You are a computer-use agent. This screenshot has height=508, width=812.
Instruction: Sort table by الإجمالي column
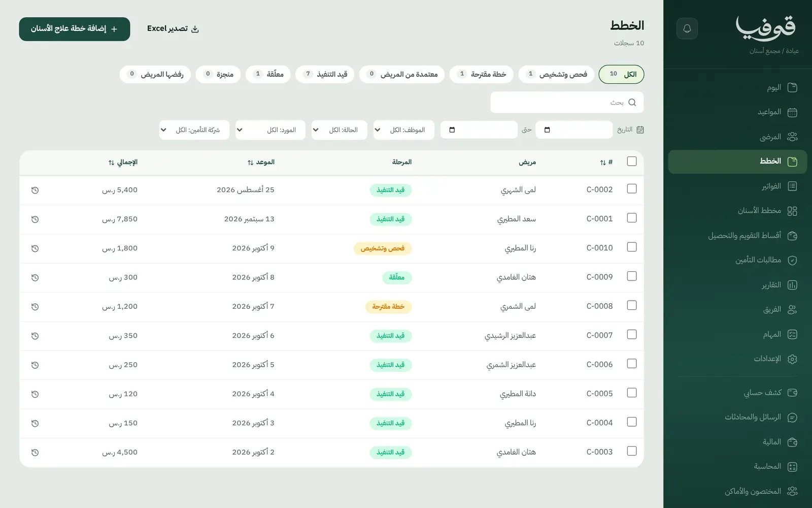(123, 162)
